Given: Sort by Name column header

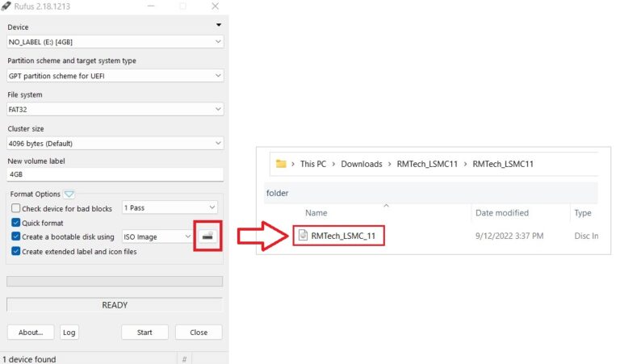Looking at the screenshot, I should tap(316, 212).
